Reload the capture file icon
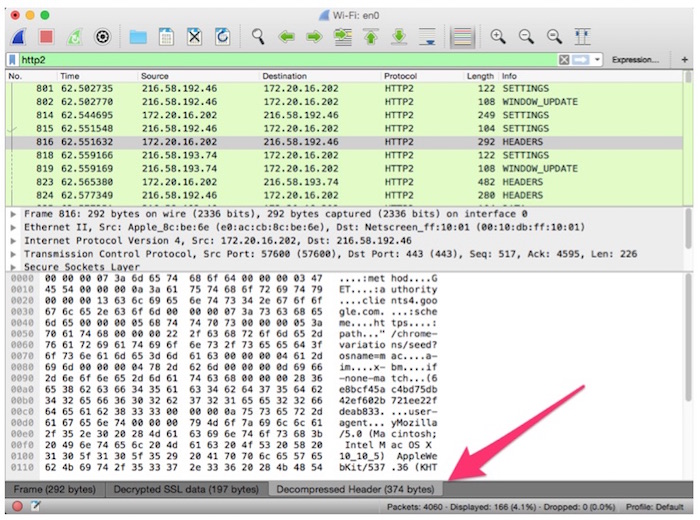 point(222,37)
